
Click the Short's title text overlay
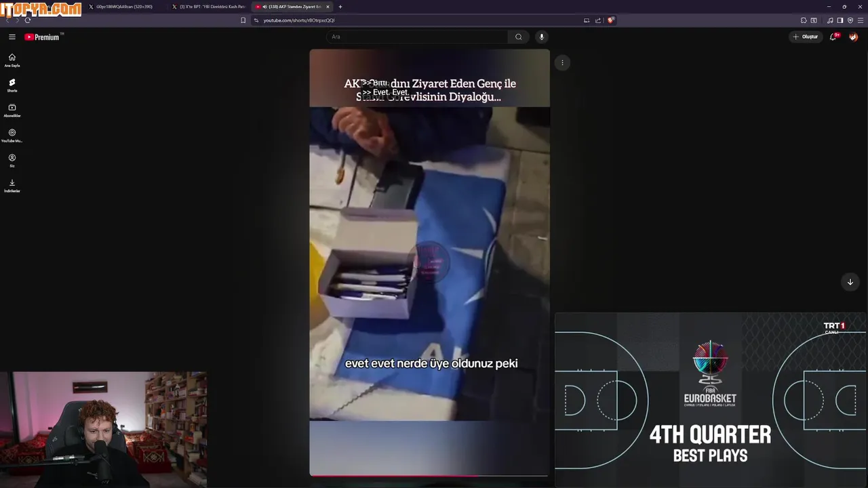coord(429,90)
